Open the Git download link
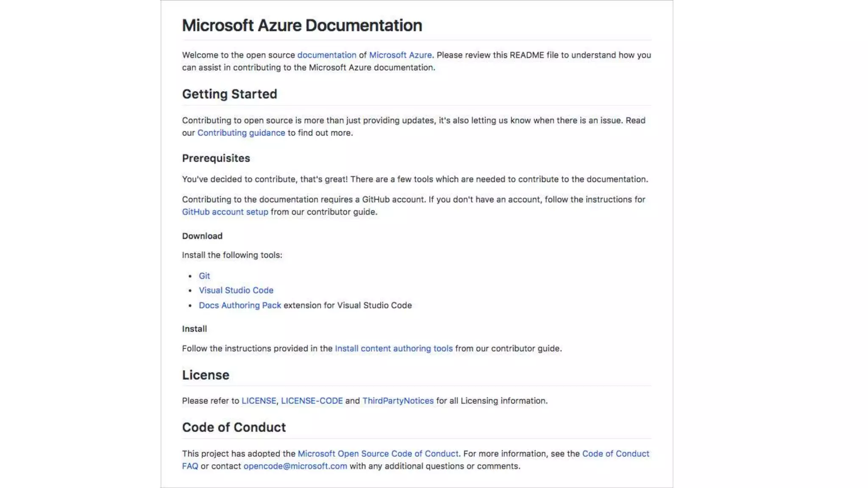The width and height of the screenshot is (868, 488). pyautogui.click(x=204, y=276)
